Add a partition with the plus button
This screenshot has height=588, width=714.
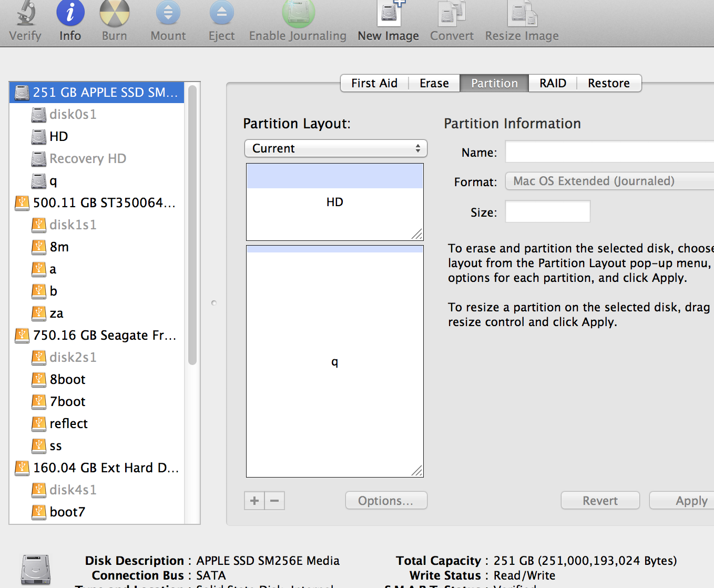pyautogui.click(x=254, y=501)
